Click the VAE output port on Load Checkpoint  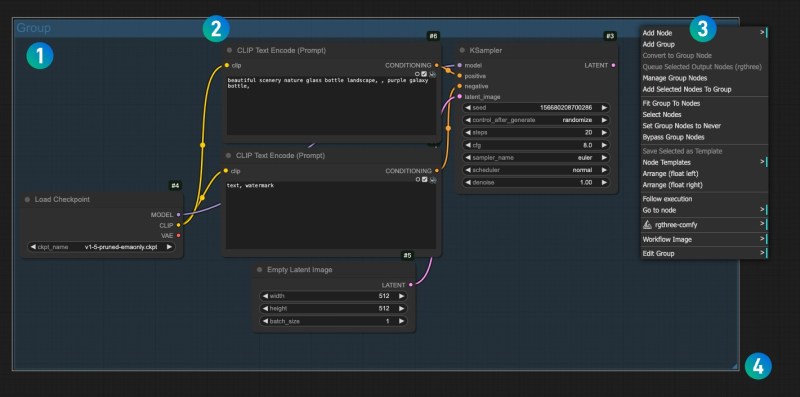178,235
